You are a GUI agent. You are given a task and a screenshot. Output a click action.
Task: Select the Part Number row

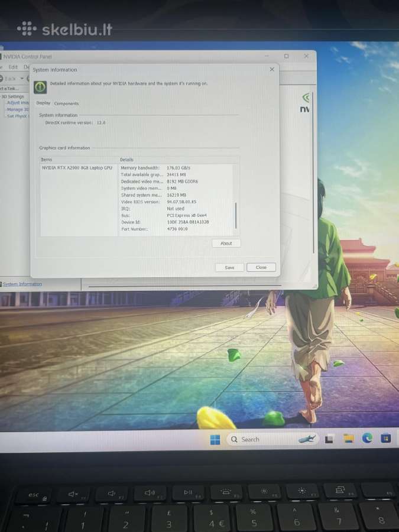click(x=176, y=229)
